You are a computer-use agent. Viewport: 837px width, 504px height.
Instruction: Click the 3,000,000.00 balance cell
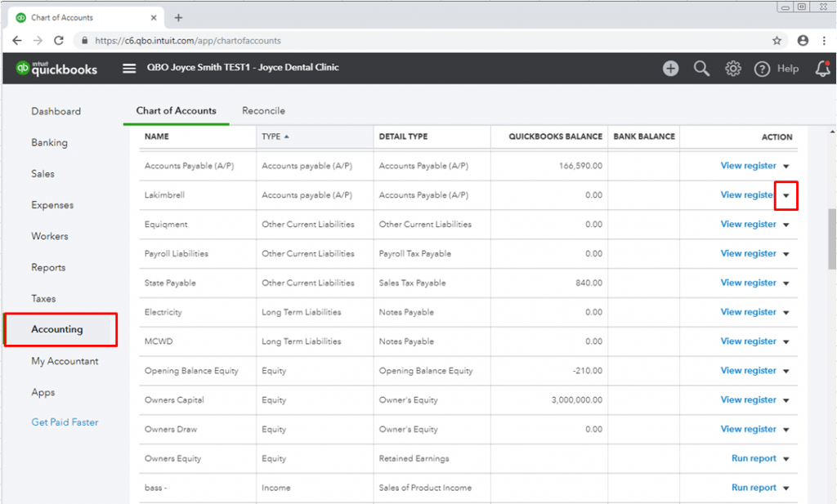(576, 400)
